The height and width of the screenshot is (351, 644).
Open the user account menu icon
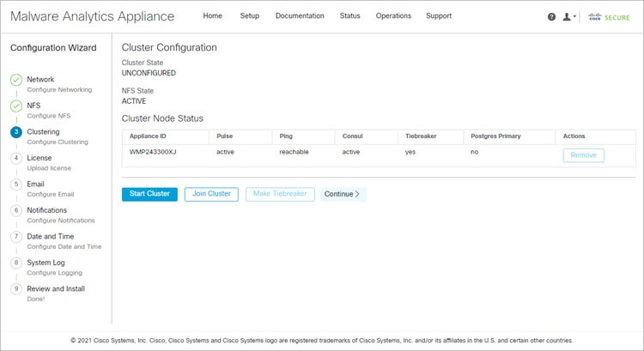(568, 17)
